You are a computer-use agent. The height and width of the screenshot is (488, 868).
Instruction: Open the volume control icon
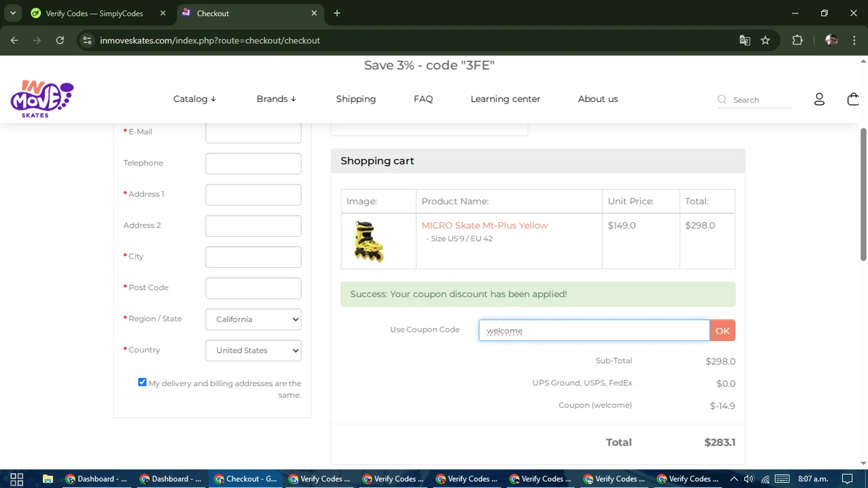point(749,479)
